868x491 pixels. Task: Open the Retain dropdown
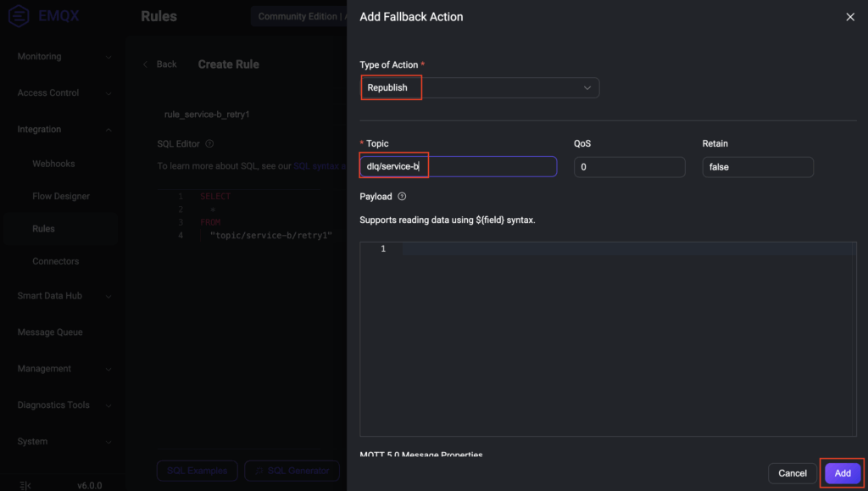point(757,167)
